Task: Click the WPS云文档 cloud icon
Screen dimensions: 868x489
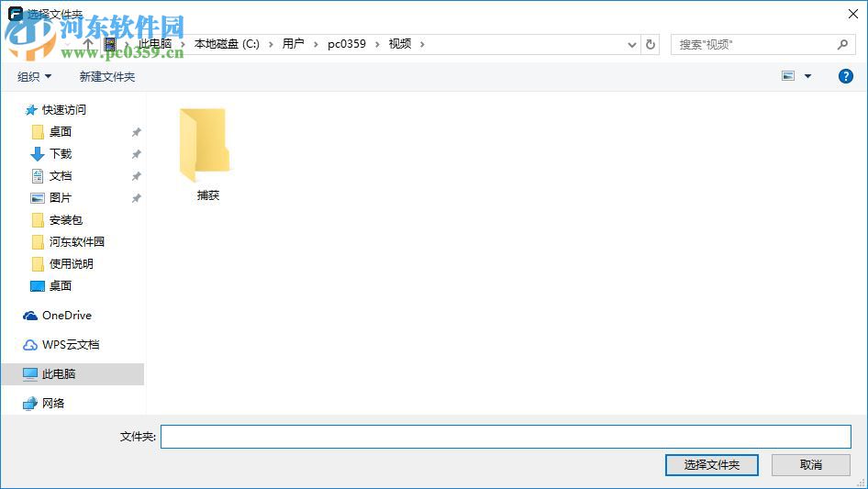Action: coord(30,345)
